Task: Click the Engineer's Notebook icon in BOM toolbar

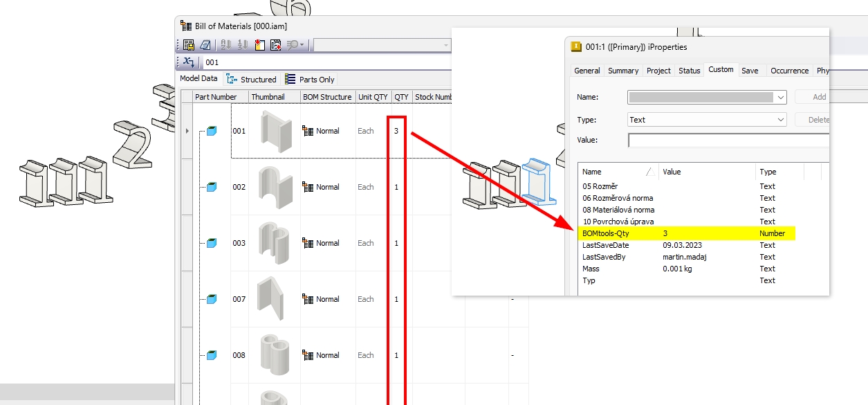Action: pyautogui.click(x=205, y=45)
